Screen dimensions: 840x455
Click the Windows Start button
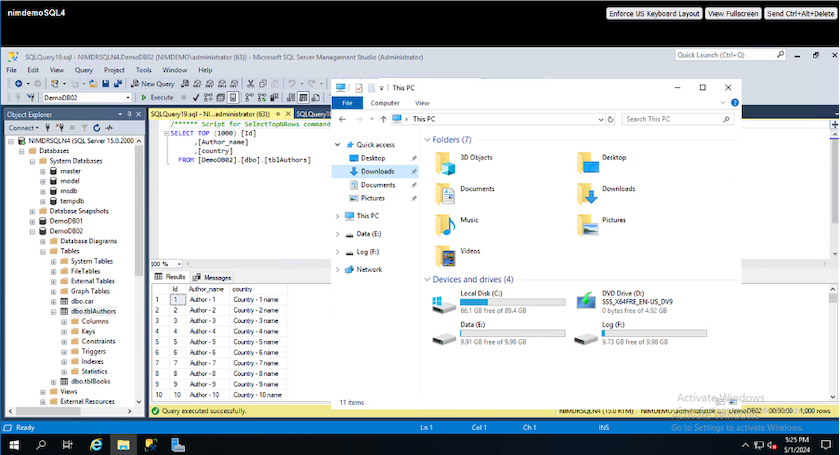tap(16, 443)
